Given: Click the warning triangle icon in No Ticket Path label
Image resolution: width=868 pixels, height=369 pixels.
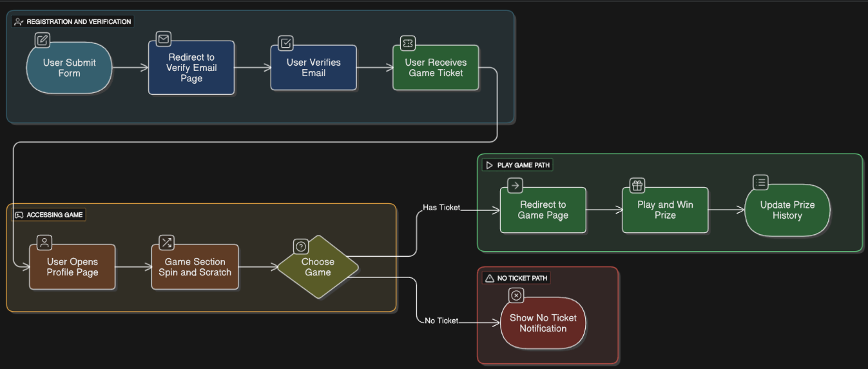Looking at the screenshot, I should click(x=490, y=278).
